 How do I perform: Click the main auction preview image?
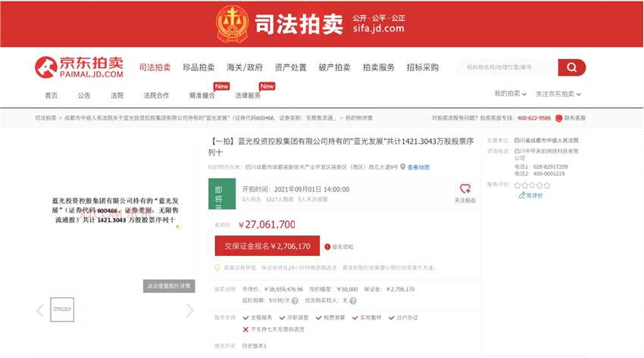[115, 210]
